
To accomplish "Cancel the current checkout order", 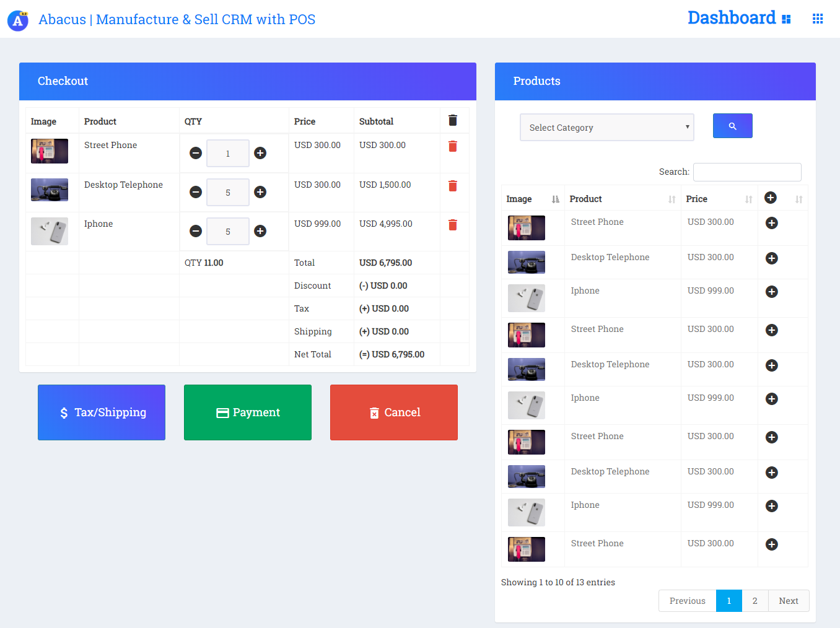I will tap(393, 412).
